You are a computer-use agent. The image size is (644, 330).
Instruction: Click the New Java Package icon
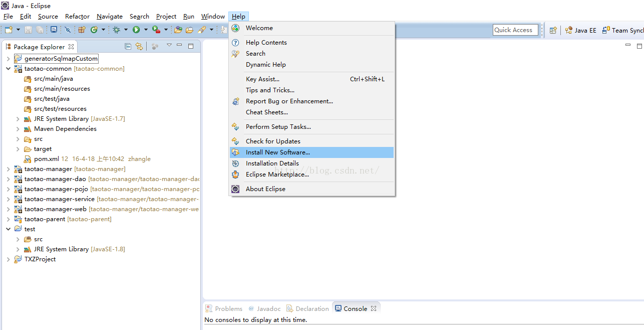pos(82,30)
